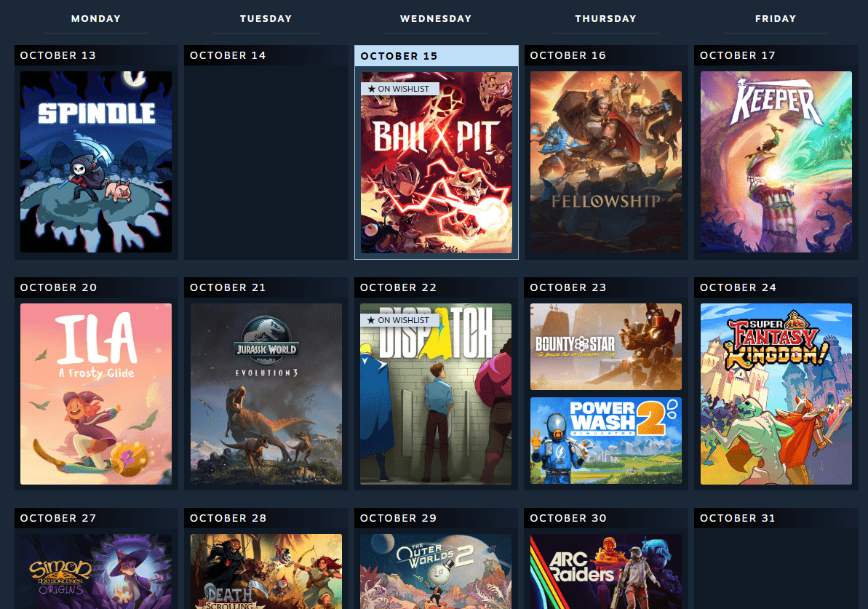Click the On Wishlist badge on Ball x Pit
868x609 pixels.
pos(399,89)
